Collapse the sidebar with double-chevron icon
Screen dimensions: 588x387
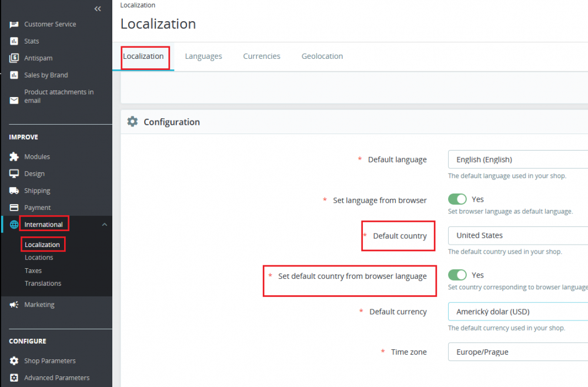(98, 9)
